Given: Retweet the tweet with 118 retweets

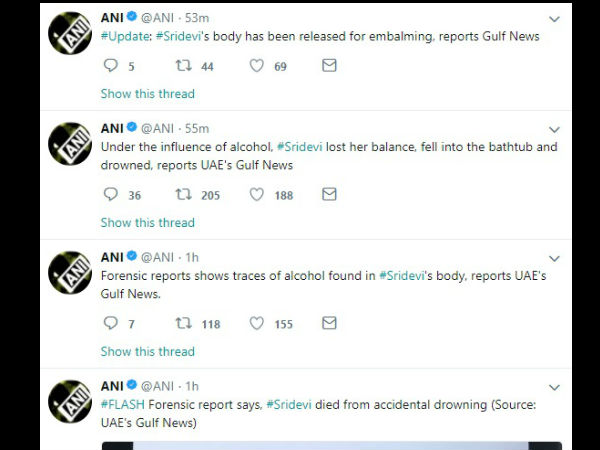Looking at the screenshot, I should point(184,323).
